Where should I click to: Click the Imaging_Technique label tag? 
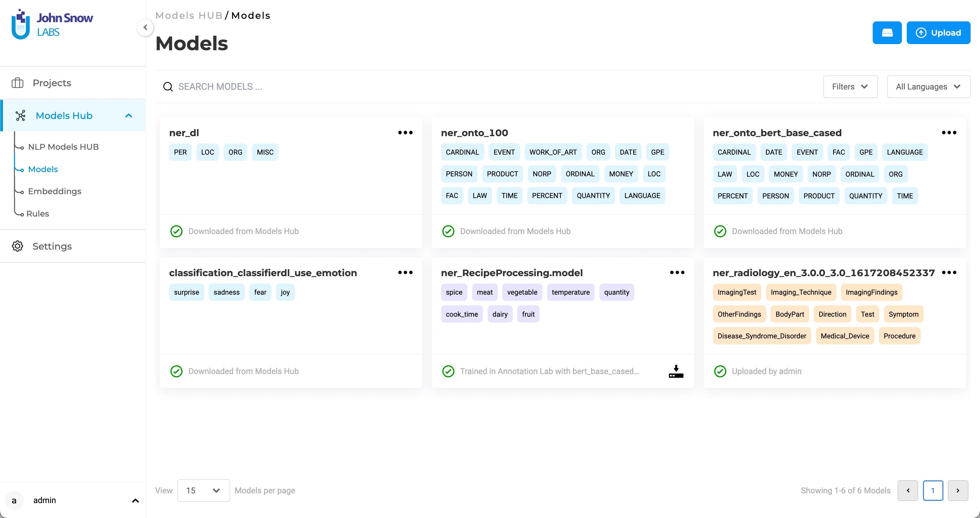(x=801, y=292)
